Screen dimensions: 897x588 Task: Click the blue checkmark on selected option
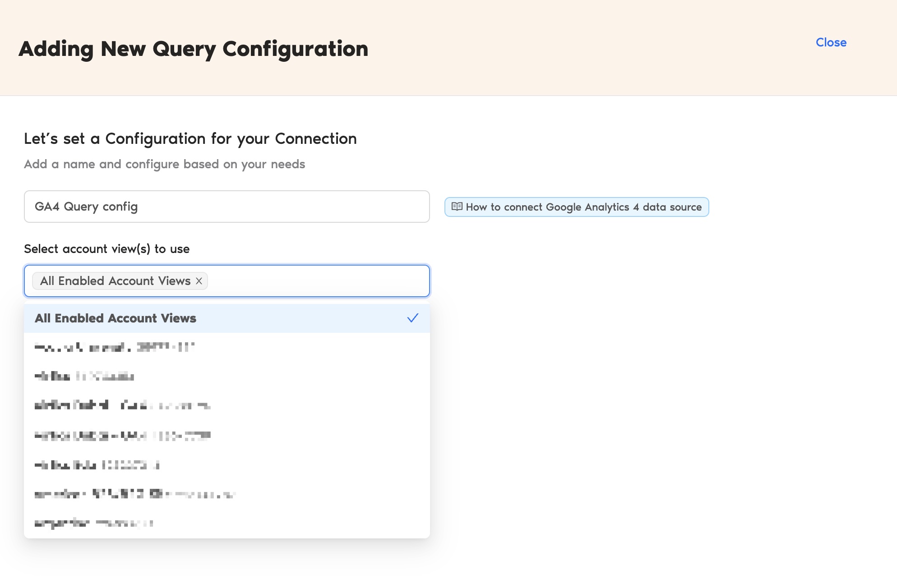point(412,318)
